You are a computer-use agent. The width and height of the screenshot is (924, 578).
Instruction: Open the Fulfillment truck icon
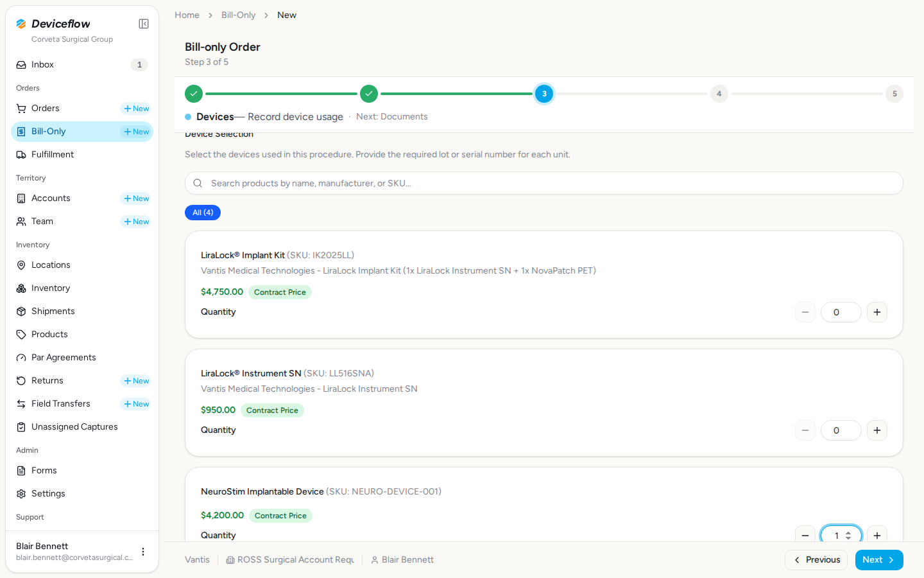click(21, 155)
